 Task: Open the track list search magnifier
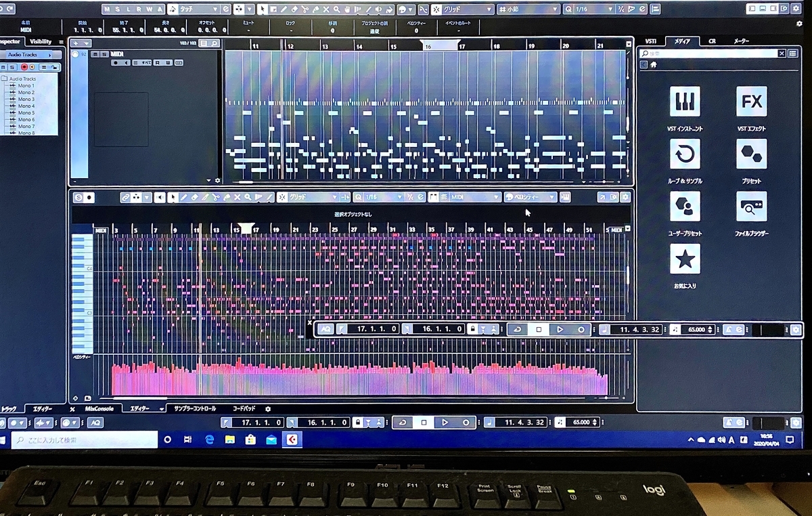[x=215, y=43]
